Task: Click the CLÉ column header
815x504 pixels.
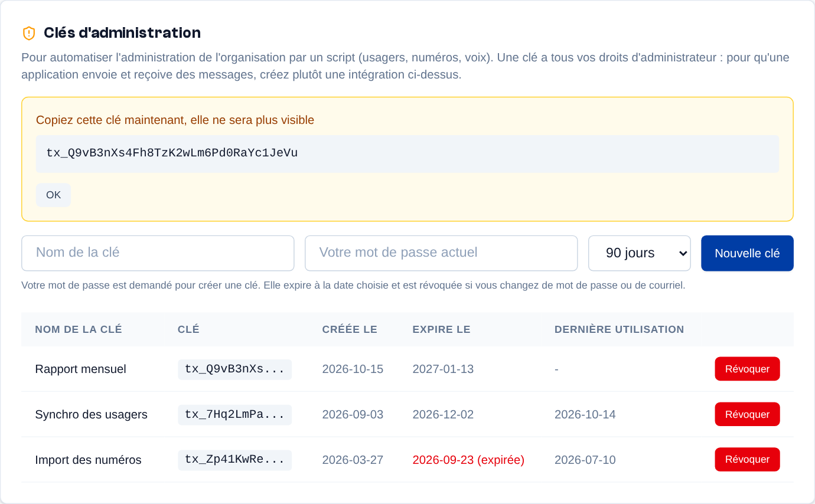Action: tap(188, 329)
